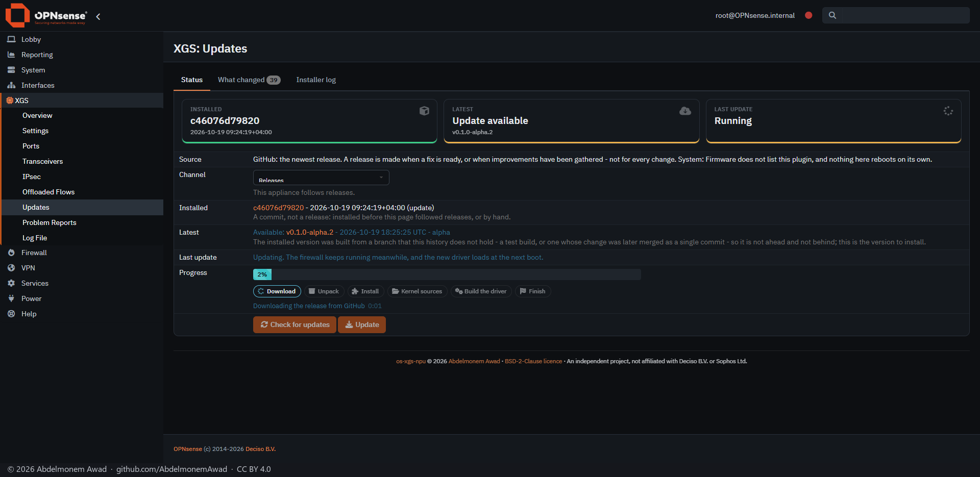Click the Last Update spinner icon
Screen dimensions: 980x477
(948, 111)
